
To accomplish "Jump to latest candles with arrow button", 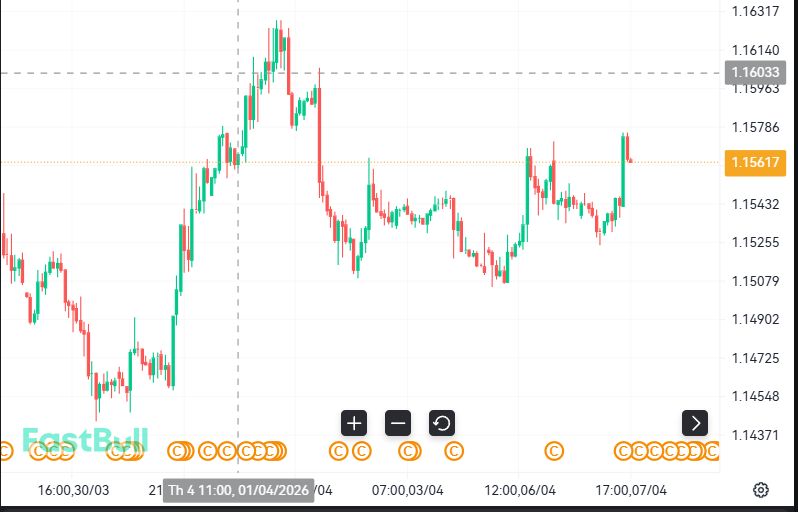I will 695,423.
